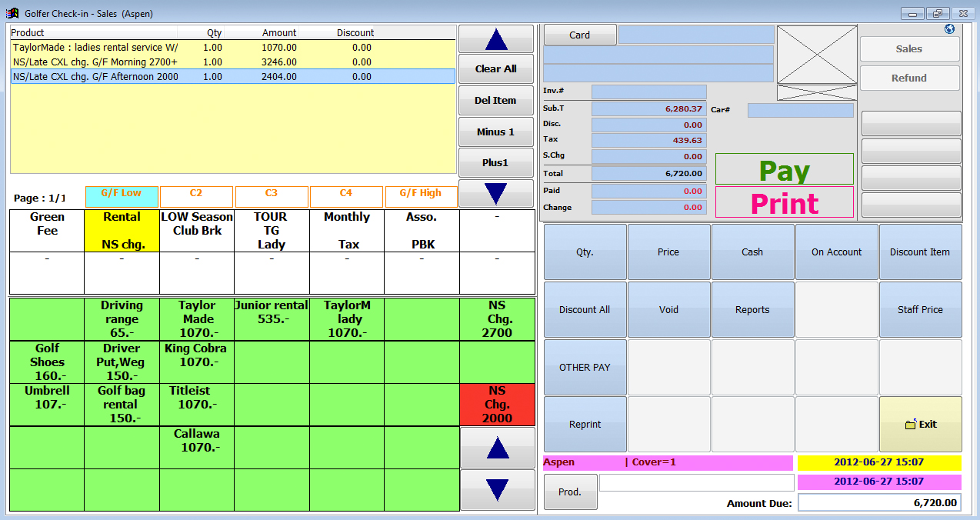The width and height of the screenshot is (980, 520).
Task: Click product grid page-down arrow
Action: tap(497, 490)
